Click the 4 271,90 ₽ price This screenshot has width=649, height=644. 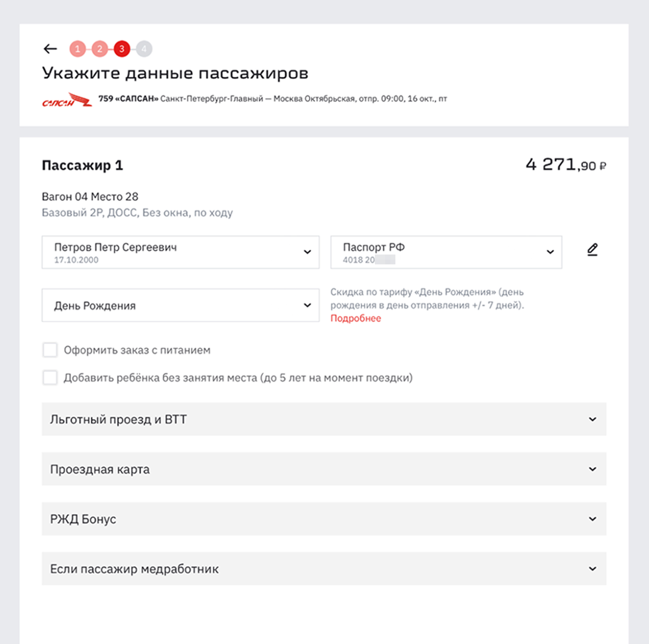566,164
